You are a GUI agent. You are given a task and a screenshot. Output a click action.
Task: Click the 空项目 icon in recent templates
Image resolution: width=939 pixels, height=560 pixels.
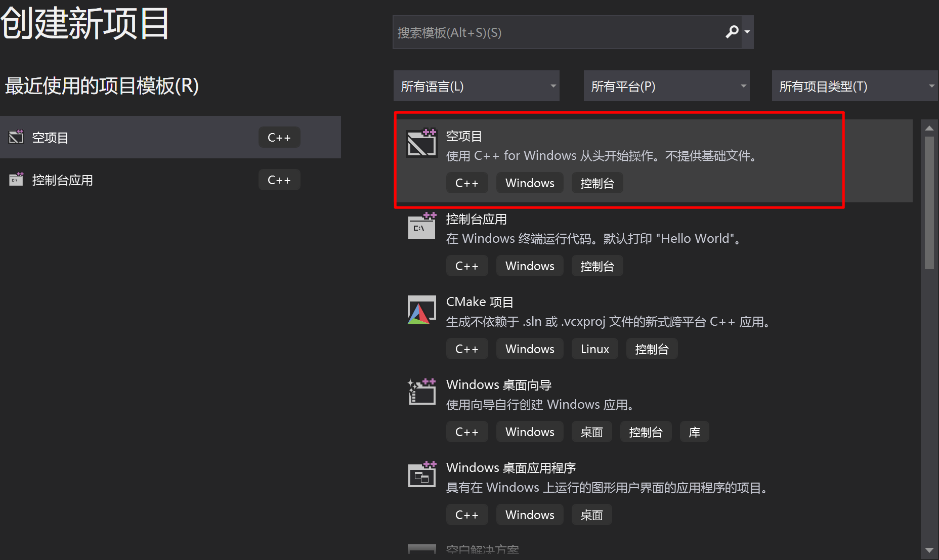click(x=16, y=137)
